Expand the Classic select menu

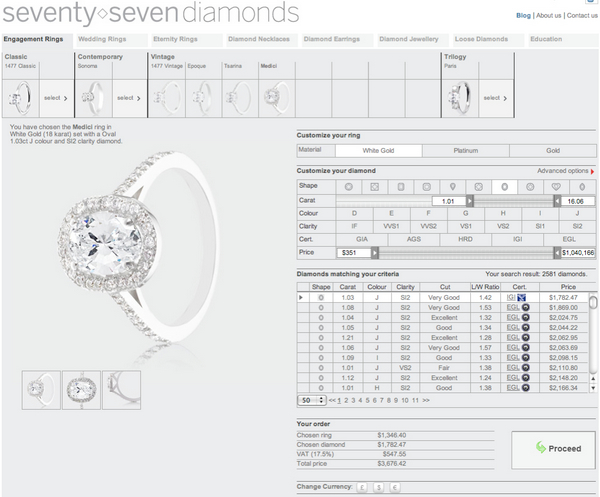(56, 98)
